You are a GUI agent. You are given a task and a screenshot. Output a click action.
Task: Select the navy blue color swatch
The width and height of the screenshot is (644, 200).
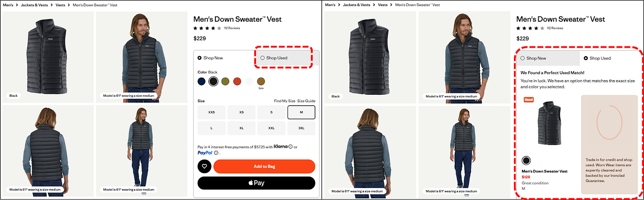point(202,81)
